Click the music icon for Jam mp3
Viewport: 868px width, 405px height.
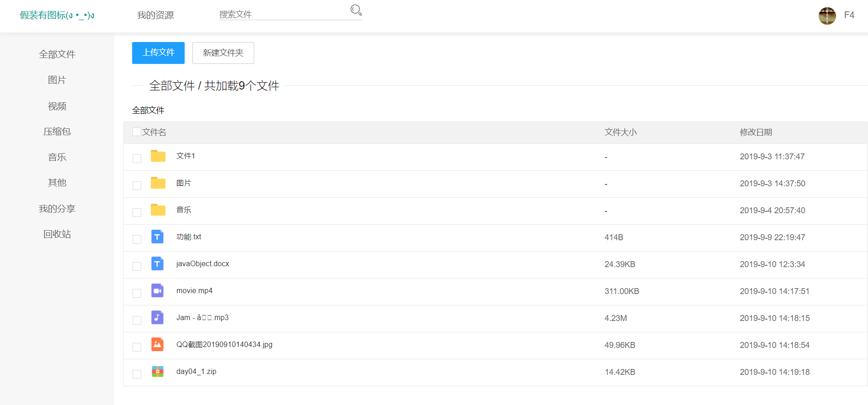[x=157, y=318]
